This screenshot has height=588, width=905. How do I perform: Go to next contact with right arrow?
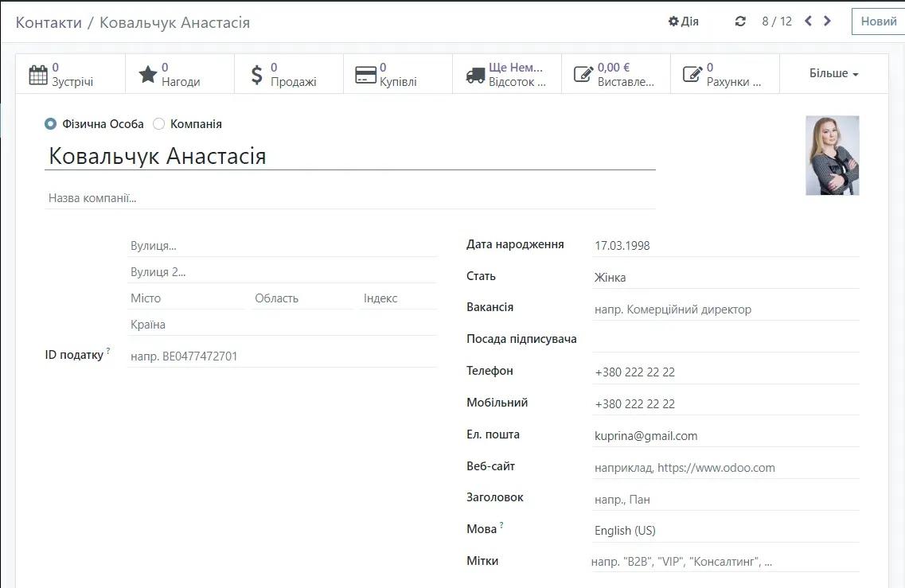pyautogui.click(x=828, y=21)
